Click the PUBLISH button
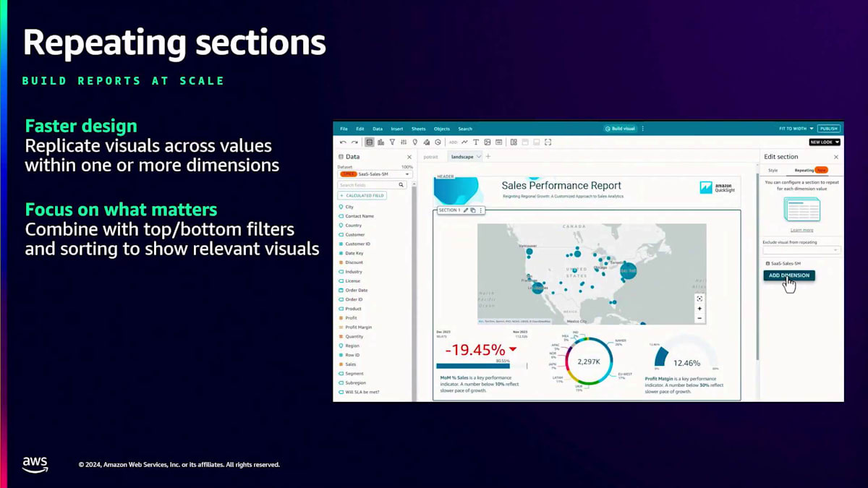The width and height of the screenshot is (868, 488). (829, 129)
